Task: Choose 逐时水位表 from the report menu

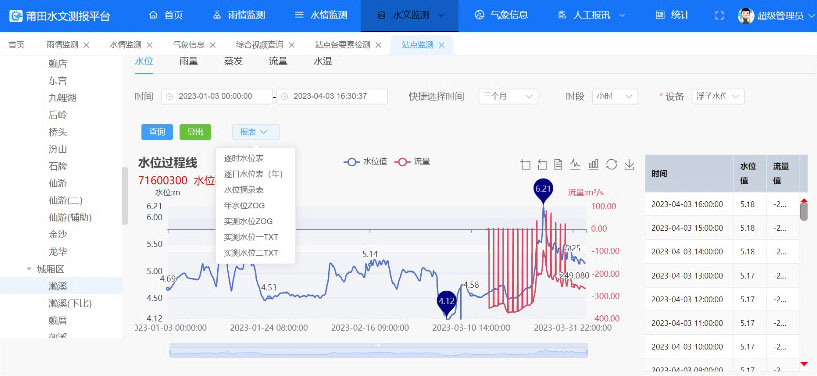Action: (243, 157)
